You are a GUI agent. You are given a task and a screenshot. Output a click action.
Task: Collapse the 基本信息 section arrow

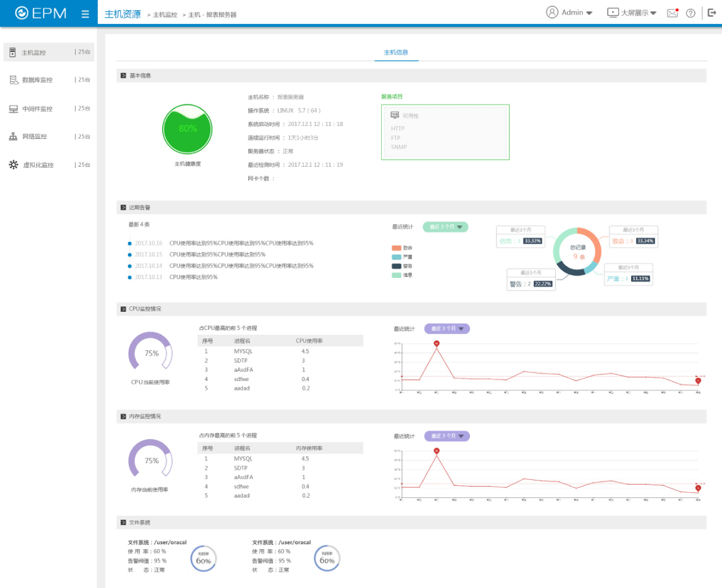(123, 75)
